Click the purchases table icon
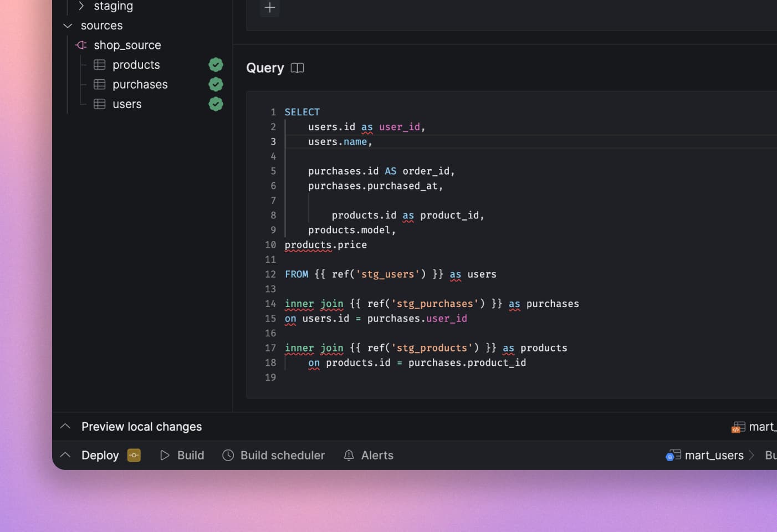777x532 pixels. (x=100, y=84)
